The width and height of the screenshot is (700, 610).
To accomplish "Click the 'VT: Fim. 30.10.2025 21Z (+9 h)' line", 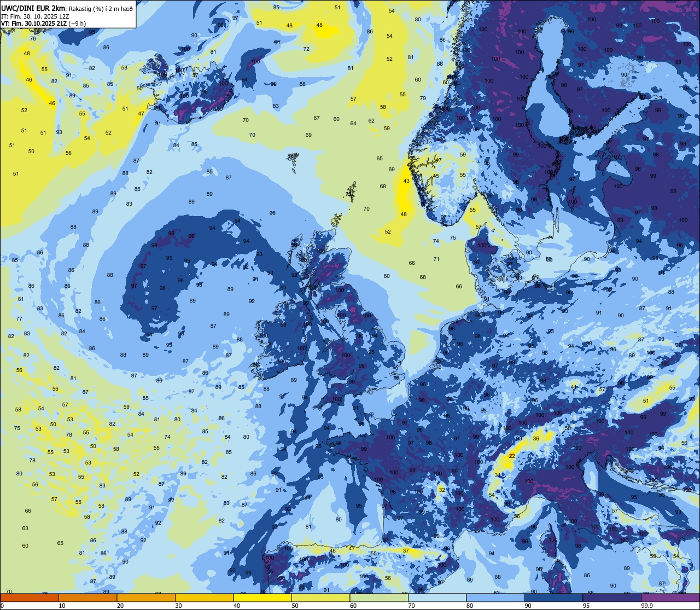I will click(44, 24).
